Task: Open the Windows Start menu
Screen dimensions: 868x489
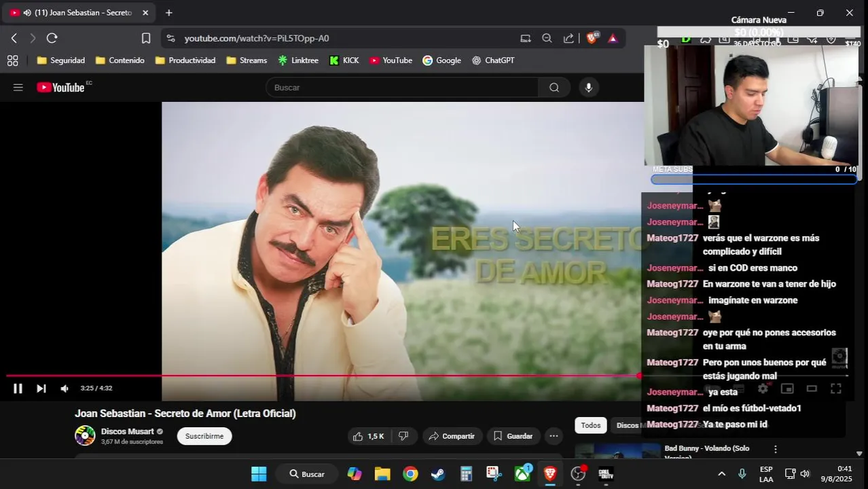Action: [259, 474]
